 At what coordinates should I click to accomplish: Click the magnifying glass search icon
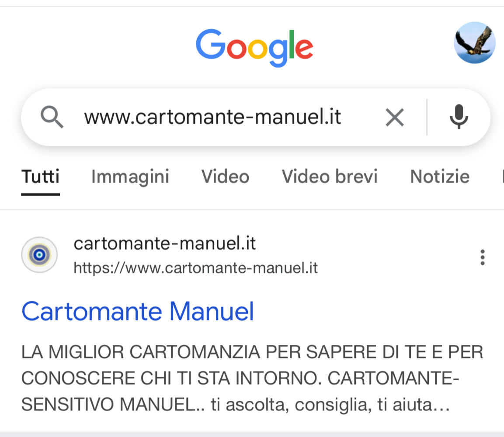point(52,117)
